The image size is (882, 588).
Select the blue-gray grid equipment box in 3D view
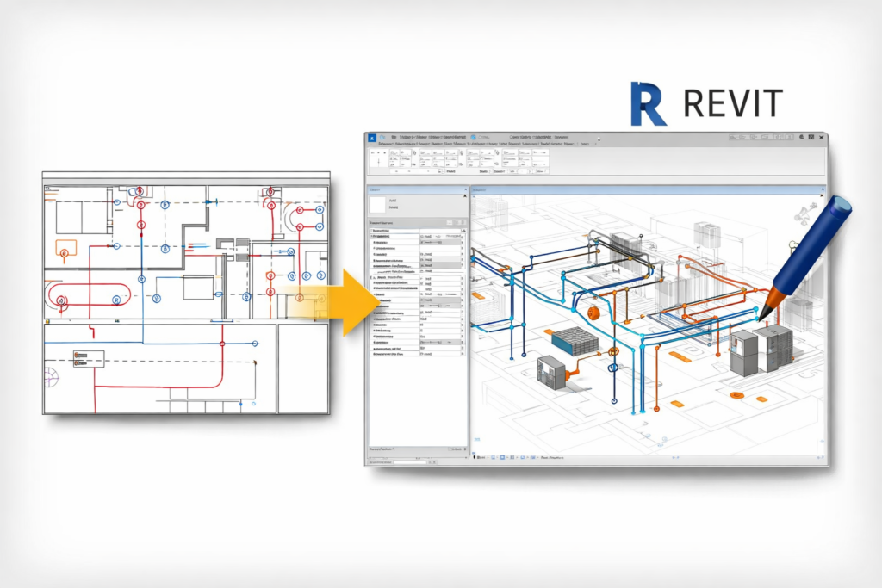(x=574, y=341)
